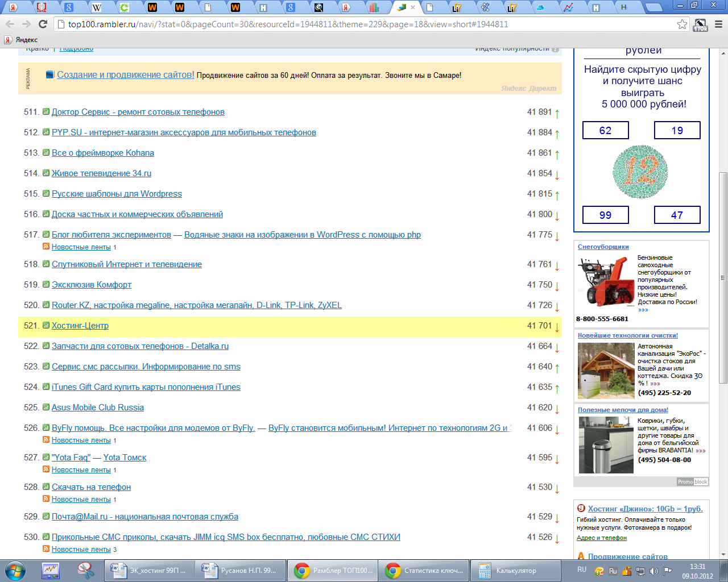Go back using browser back arrow
The height and width of the screenshot is (582, 728).
10,24
